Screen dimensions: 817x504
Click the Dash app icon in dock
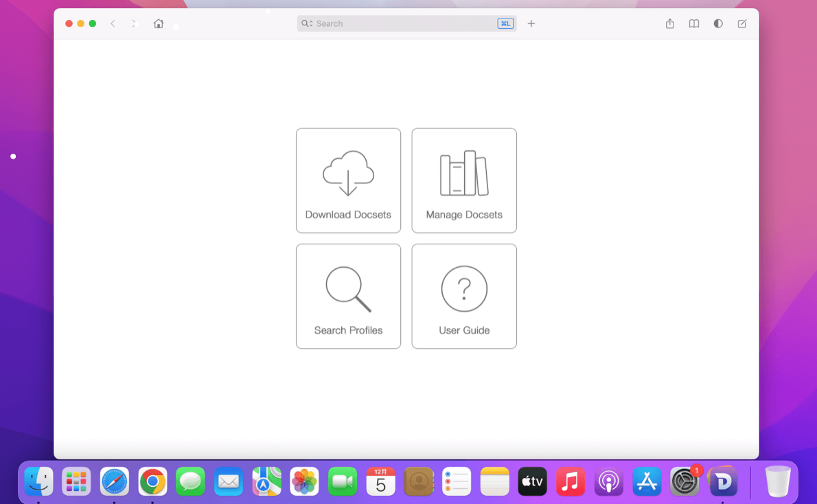click(x=723, y=481)
